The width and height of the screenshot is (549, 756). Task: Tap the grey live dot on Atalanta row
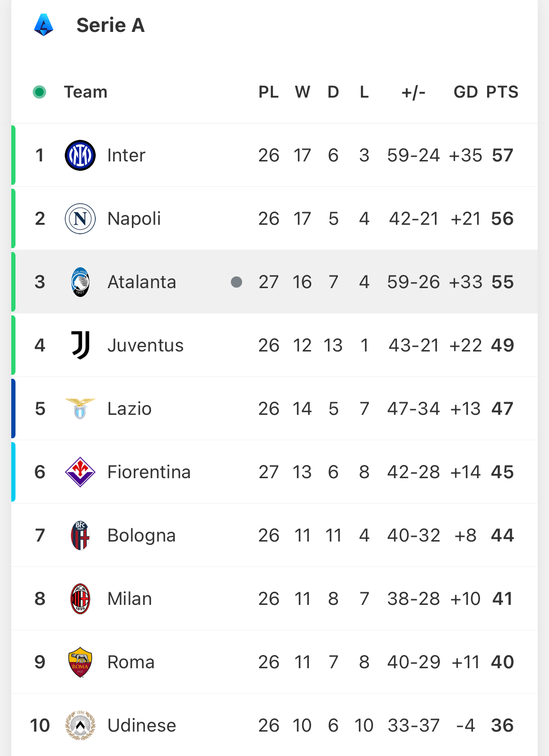pyautogui.click(x=236, y=282)
